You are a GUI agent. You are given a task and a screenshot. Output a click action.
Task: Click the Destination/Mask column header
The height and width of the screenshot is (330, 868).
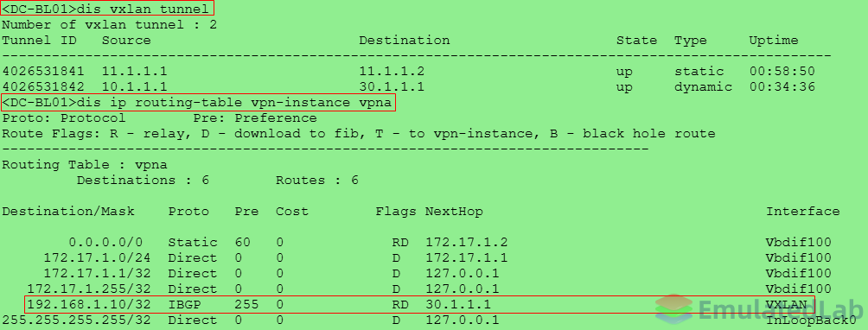[x=68, y=211]
